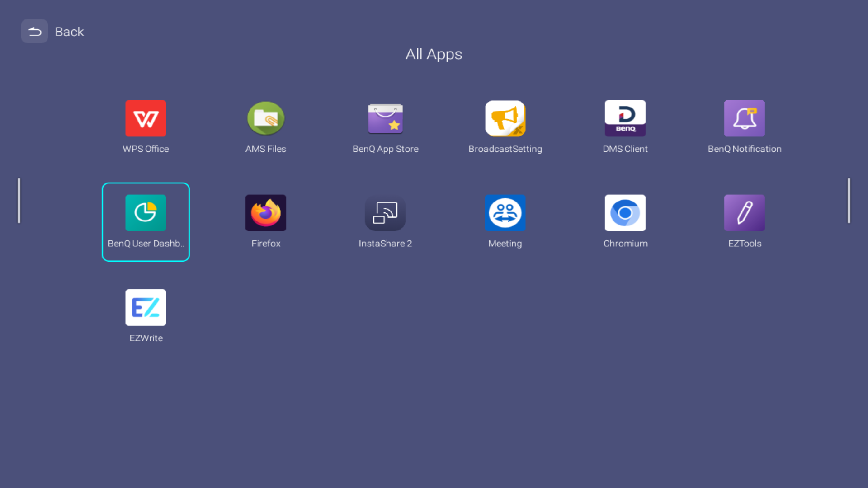This screenshot has width=868, height=488.
Task: Click the 'Chromium' label
Action: tap(625, 244)
